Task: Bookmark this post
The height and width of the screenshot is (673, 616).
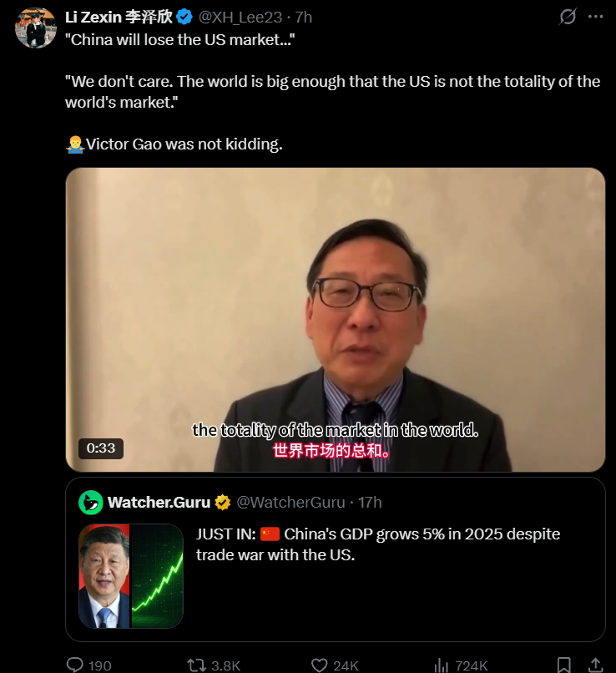Action: click(563, 665)
